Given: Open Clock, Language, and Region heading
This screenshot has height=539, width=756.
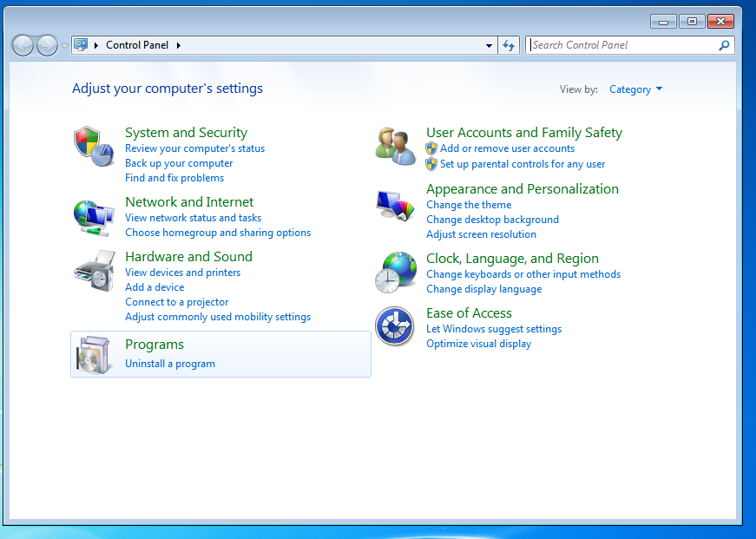Looking at the screenshot, I should (512, 259).
